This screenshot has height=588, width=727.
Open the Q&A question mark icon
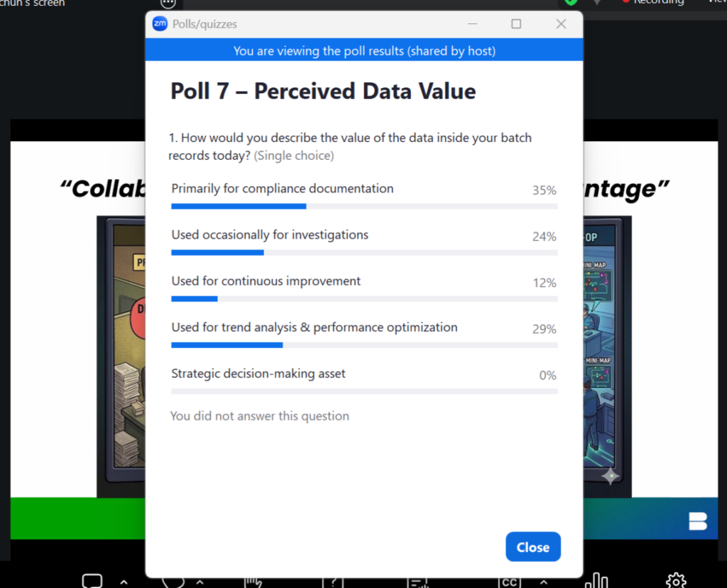(334, 583)
